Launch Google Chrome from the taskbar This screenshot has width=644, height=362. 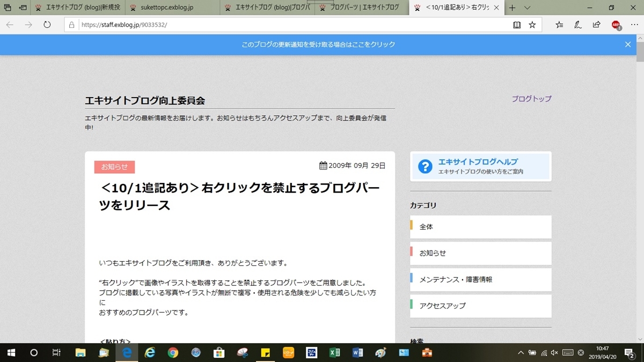[x=173, y=352]
